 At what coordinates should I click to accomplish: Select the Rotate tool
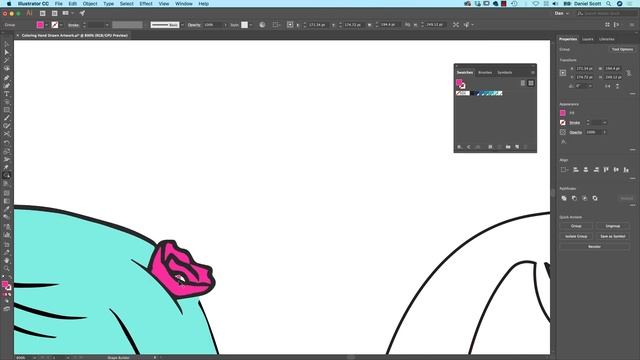pyautogui.click(x=7, y=143)
